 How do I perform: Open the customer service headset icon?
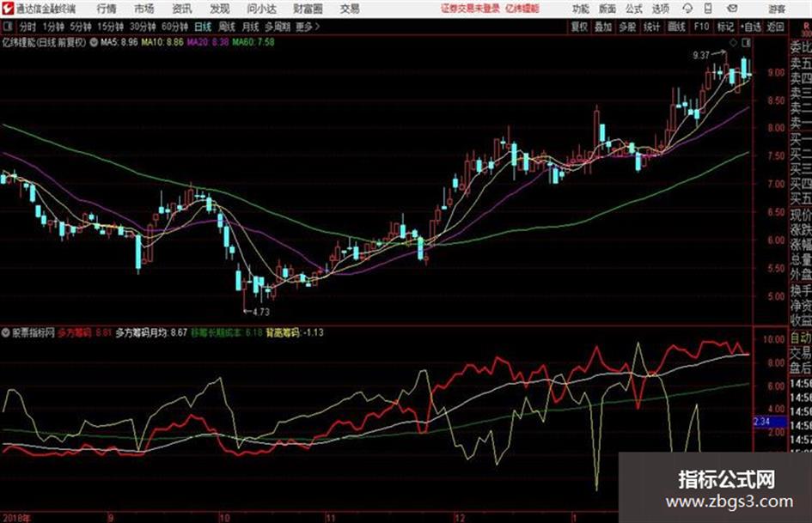[687, 9]
